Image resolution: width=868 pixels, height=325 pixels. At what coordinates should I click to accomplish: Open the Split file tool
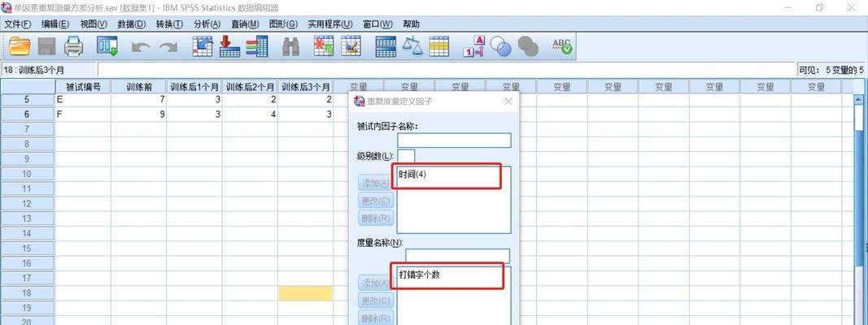(386, 46)
